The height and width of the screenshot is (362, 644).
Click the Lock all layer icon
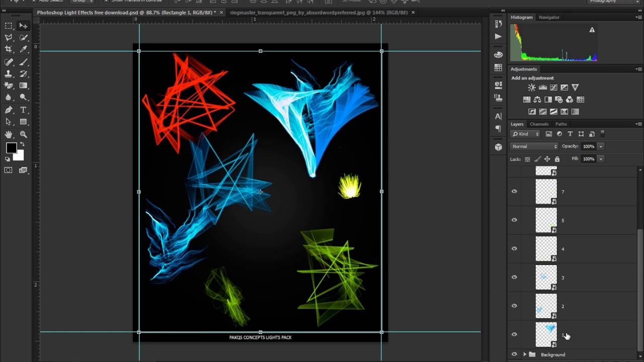tap(557, 159)
